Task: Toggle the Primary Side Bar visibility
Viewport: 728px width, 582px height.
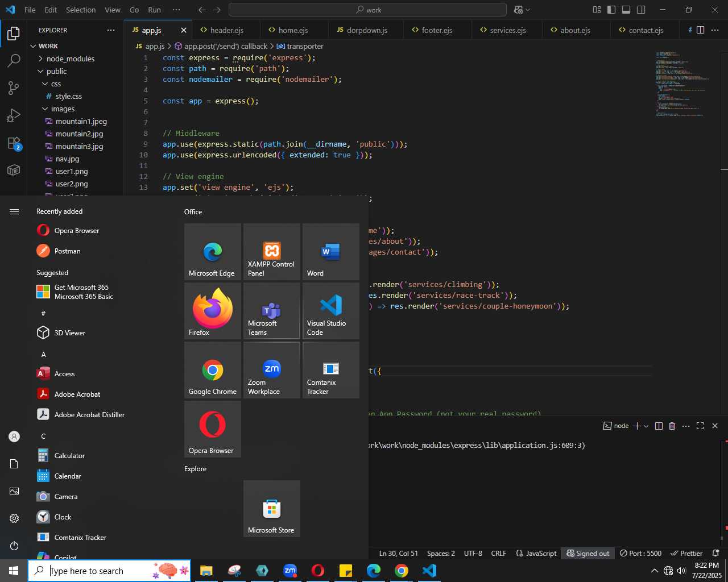Action: [x=611, y=10]
